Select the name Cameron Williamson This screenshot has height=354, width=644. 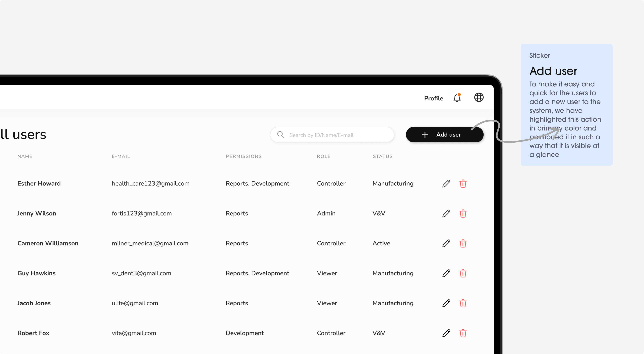pos(48,243)
